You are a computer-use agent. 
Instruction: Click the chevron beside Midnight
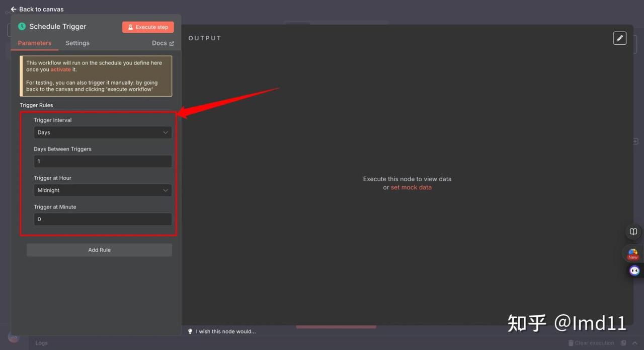click(166, 190)
